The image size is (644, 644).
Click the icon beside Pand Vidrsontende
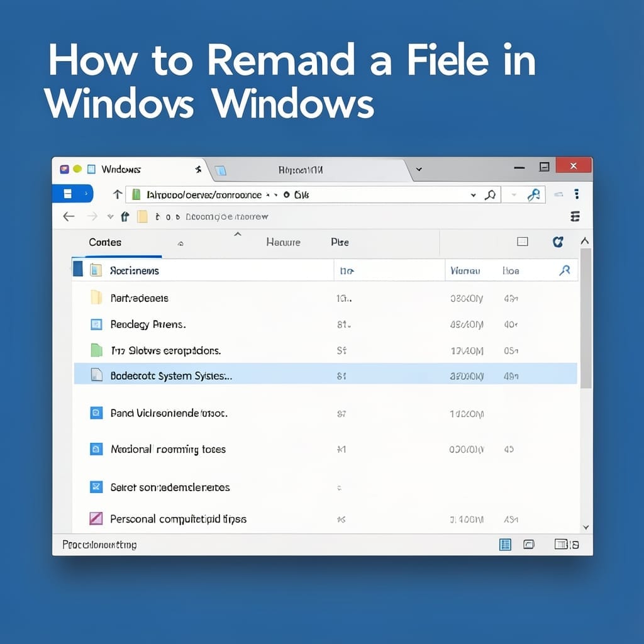tap(96, 413)
